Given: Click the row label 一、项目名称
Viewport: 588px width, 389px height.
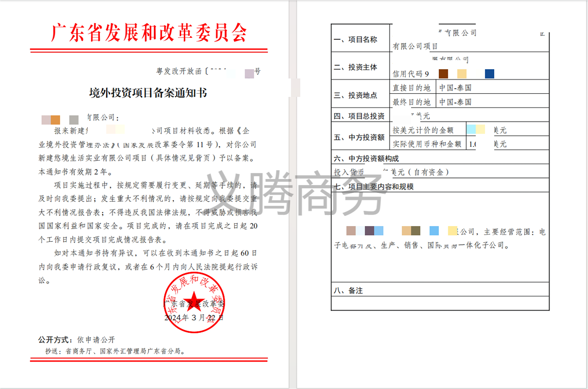Looking at the screenshot, I should [x=355, y=40].
